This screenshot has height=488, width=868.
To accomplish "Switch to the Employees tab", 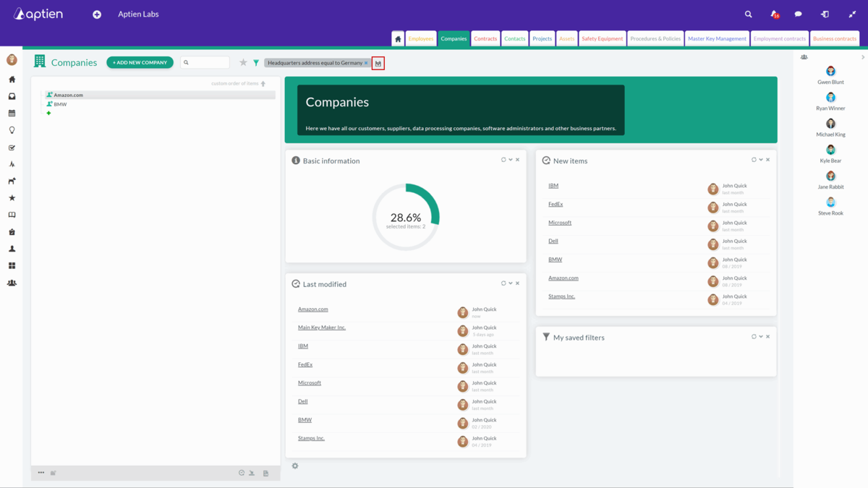I will pos(421,38).
